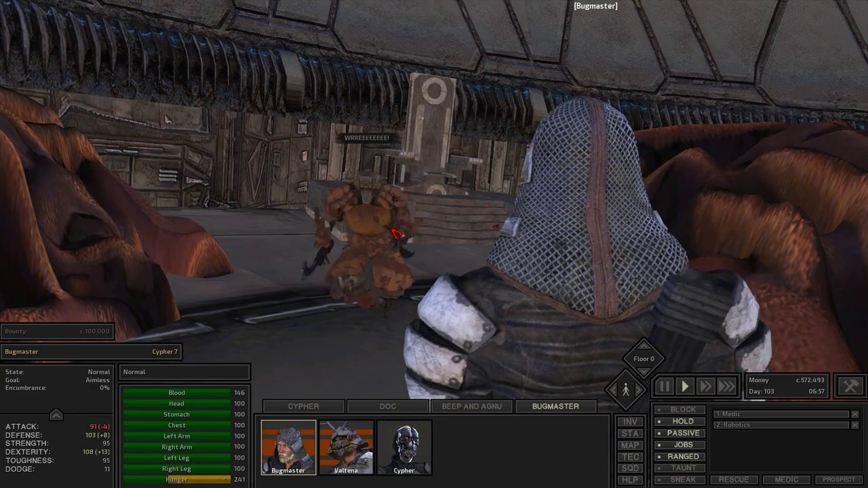The height and width of the screenshot is (488, 868).
Task: Click the Chest health bar
Action: pyautogui.click(x=176, y=425)
